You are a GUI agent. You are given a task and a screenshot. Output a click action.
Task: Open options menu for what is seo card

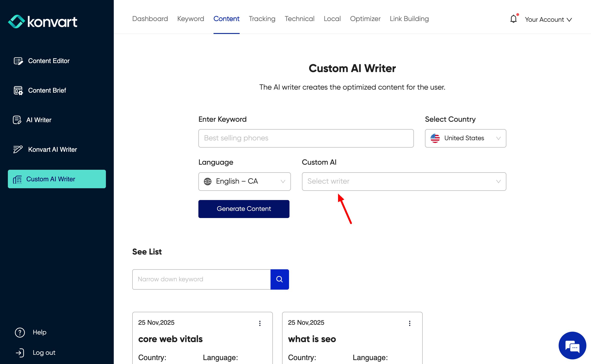[409, 323]
